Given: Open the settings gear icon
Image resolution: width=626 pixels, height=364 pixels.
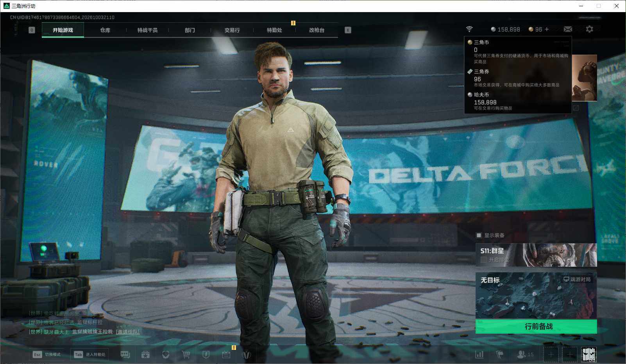Looking at the screenshot, I should [589, 29].
